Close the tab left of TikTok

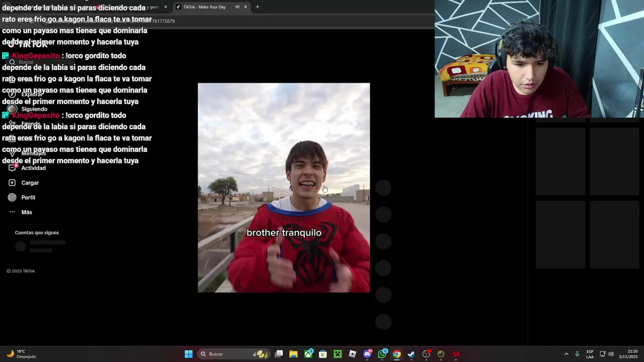(x=166, y=7)
